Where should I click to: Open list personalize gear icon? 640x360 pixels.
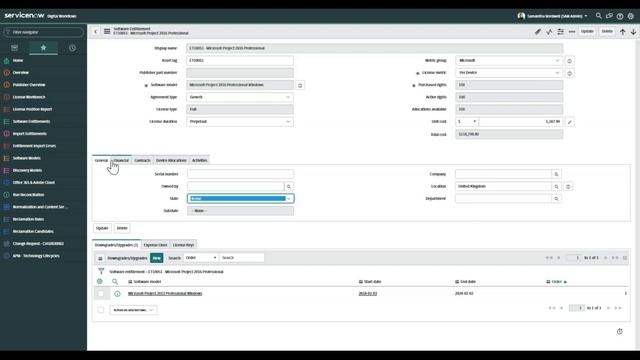pos(100,281)
